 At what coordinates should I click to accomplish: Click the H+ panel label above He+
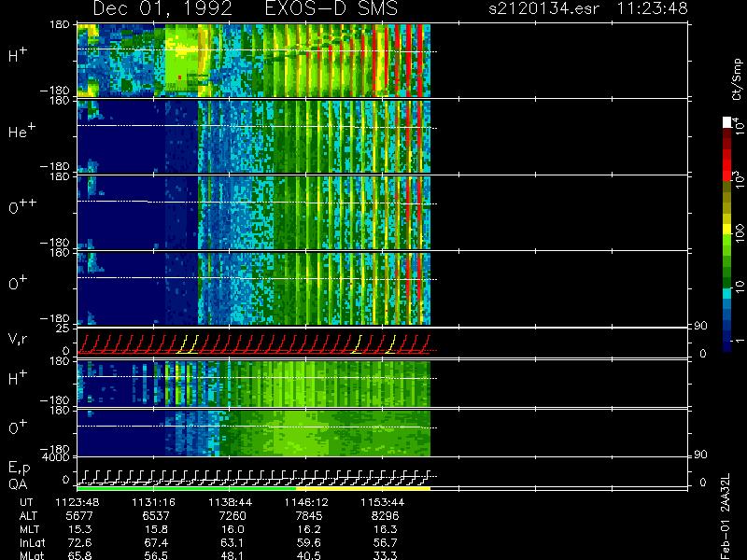point(18,55)
